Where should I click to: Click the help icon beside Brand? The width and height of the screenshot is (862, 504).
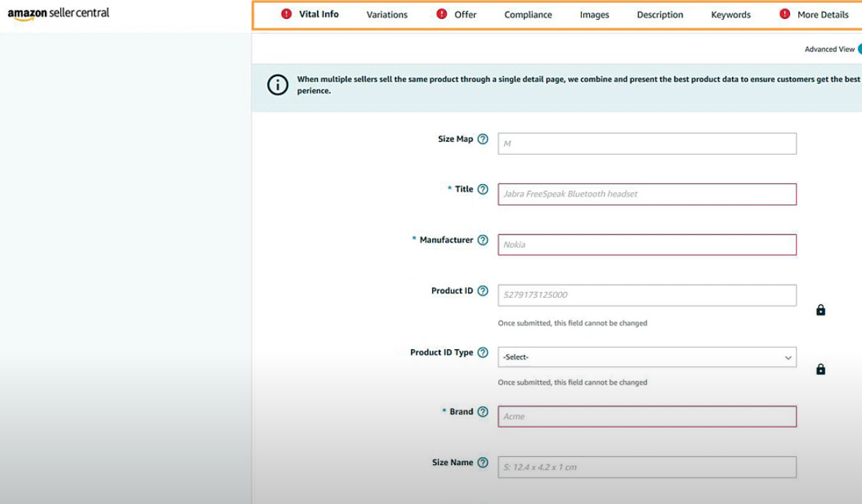coord(483,412)
